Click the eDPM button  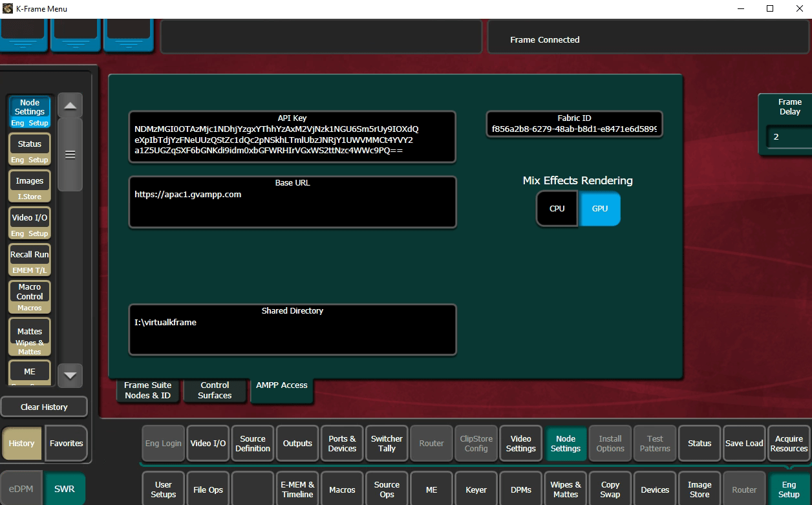20,489
